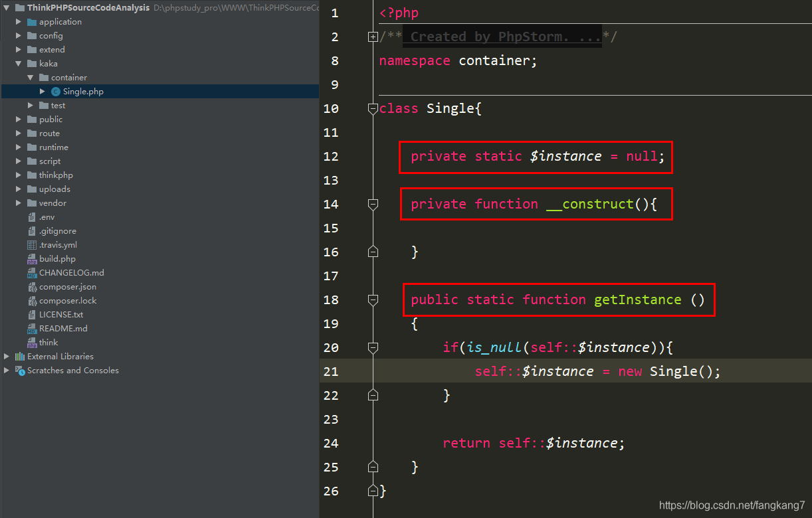Click the kaka folder icon

point(32,64)
